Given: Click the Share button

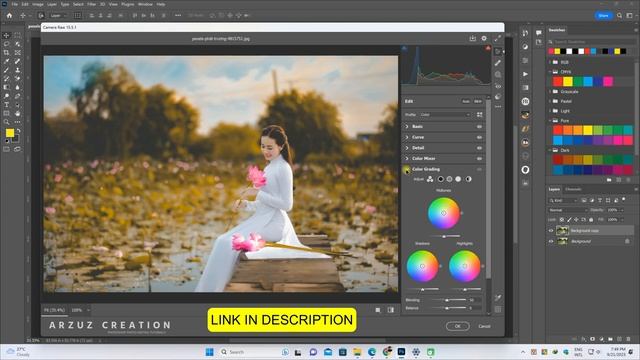Looking at the screenshot, I should click(x=604, y=16).
